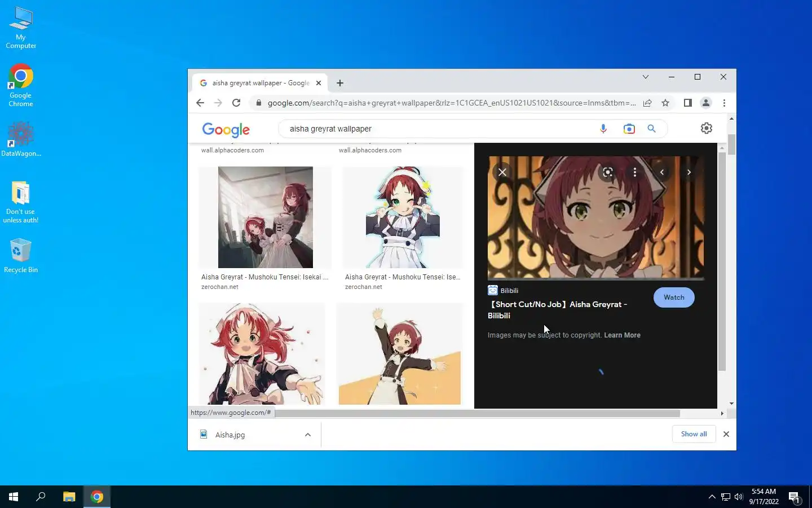The height and width of the screenshot is (508, 812).
Task: Click Chrome icon in taskbar
Action: click(x=97, y=497)
